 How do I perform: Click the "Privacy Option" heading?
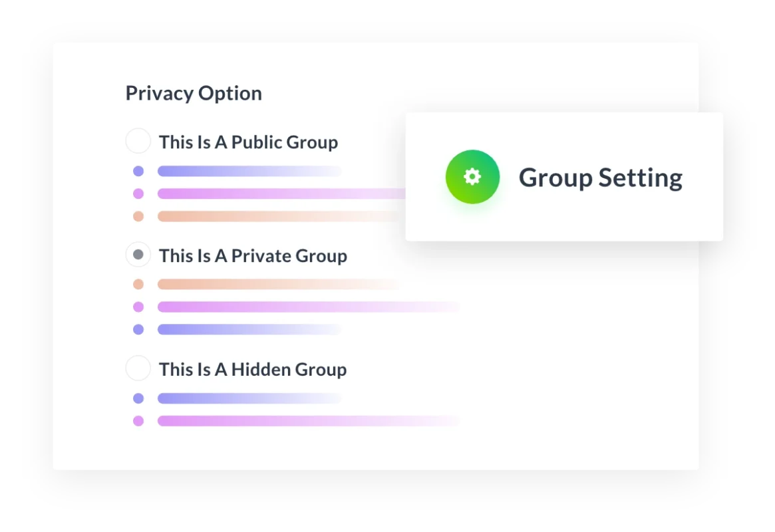pos(194,93)
